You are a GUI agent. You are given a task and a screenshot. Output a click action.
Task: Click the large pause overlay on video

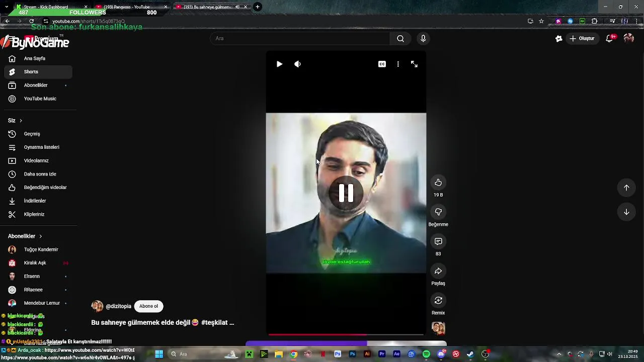point(346,193)
